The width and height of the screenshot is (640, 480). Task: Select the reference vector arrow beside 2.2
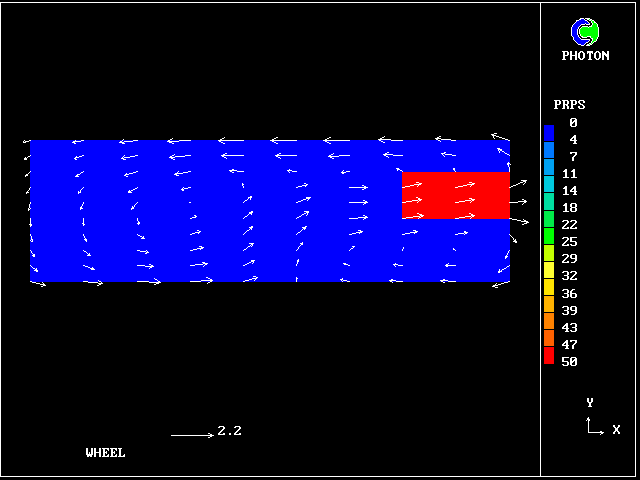pos(191,435)
